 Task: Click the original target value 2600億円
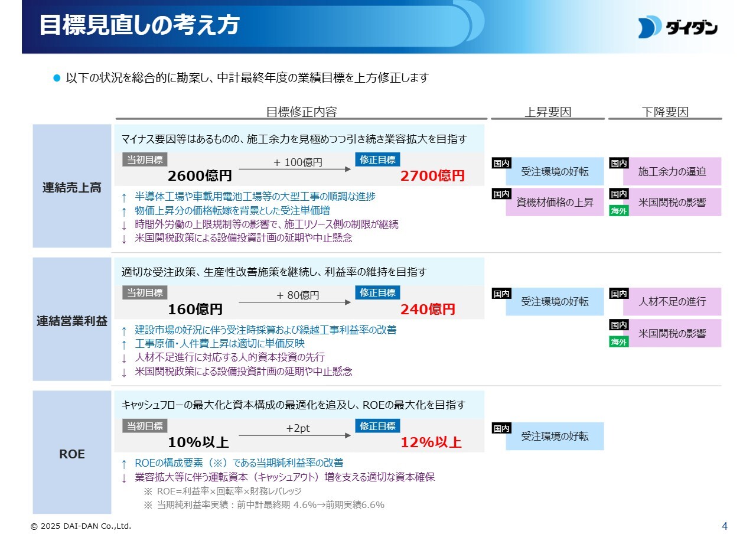(x=200, y=176)
